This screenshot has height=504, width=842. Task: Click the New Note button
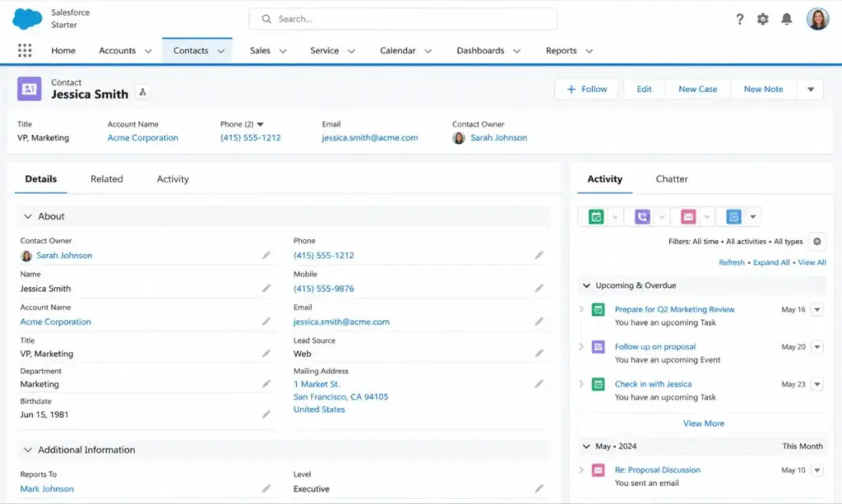tap(763, 89)
